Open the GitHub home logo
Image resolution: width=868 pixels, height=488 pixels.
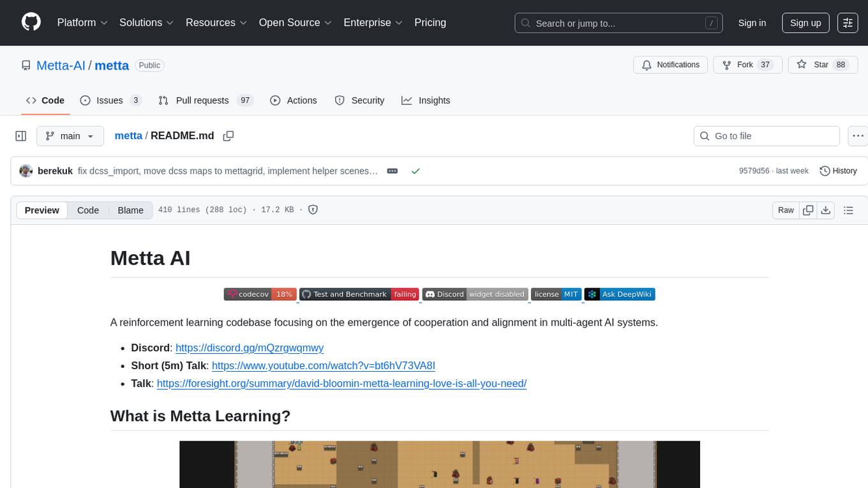(x=31, y=22)
